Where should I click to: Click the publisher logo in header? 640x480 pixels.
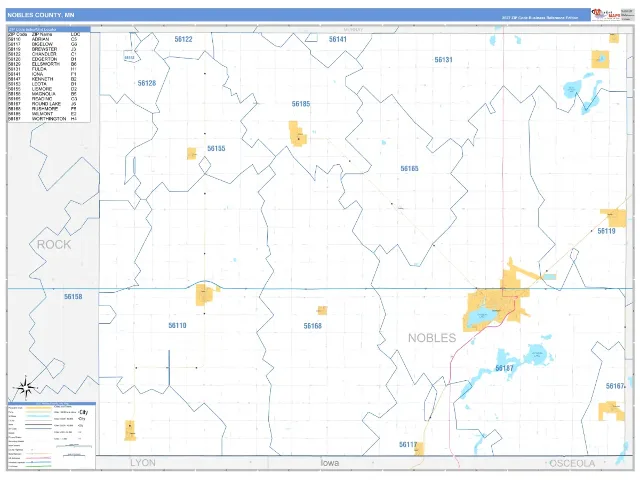click(x=606, y=15)
